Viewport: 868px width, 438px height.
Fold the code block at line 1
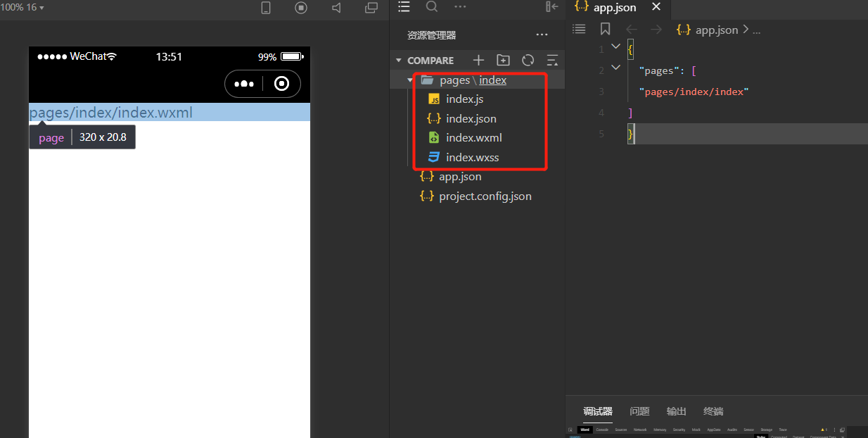click(616, 46)
